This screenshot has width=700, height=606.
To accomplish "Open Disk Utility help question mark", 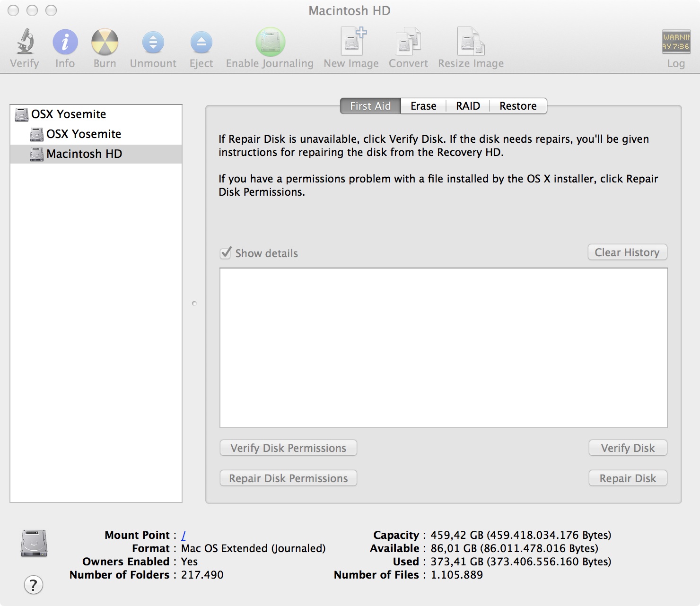I will [x=33, y=585].
